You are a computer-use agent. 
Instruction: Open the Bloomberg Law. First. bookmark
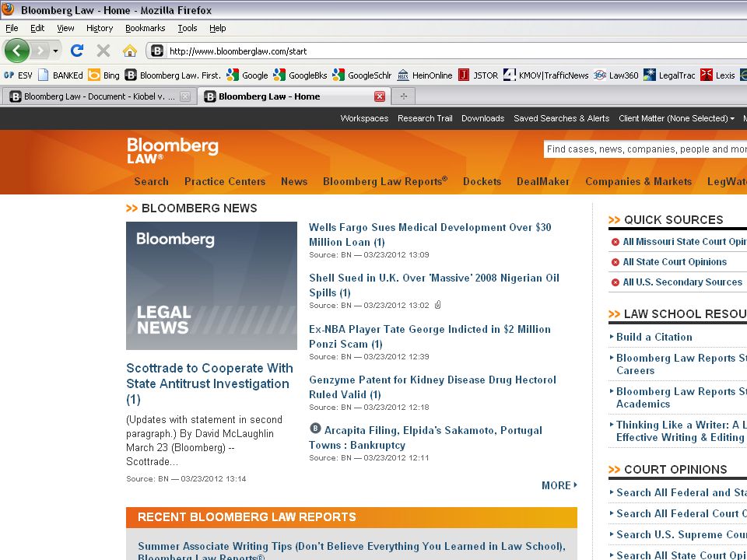point(173,75)
